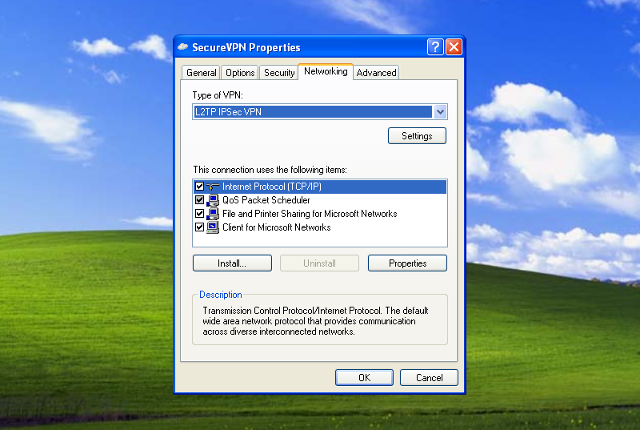Dismiss dialog with Cancel button
Viewport: 640px width, 430px height.
(429, 377)
